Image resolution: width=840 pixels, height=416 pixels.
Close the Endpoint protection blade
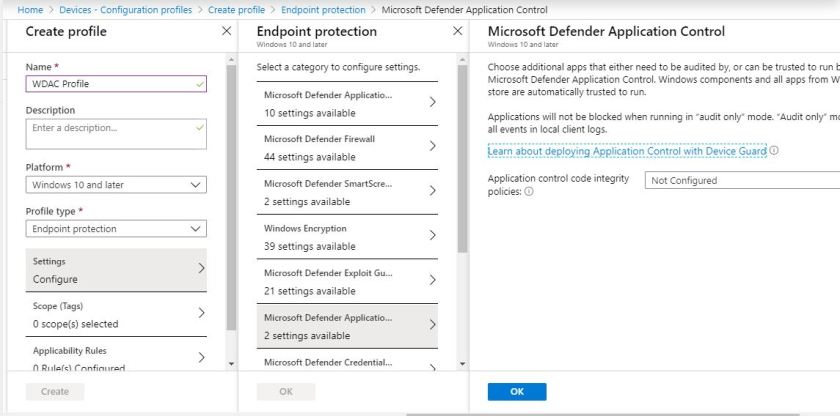(x=458, y=32)
